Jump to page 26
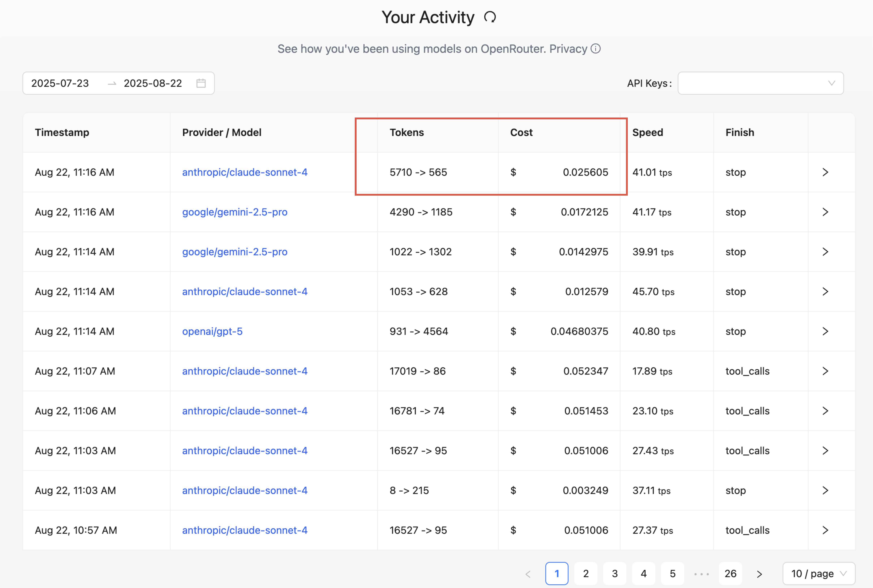The image size is (873, 588). (x=730, y=574)
